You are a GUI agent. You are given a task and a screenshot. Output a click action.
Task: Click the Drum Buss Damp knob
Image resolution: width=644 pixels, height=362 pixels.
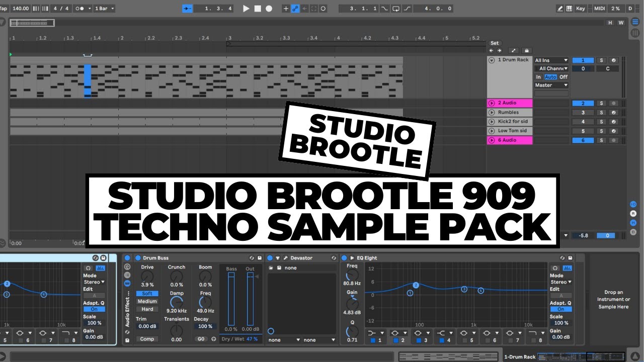177,302
